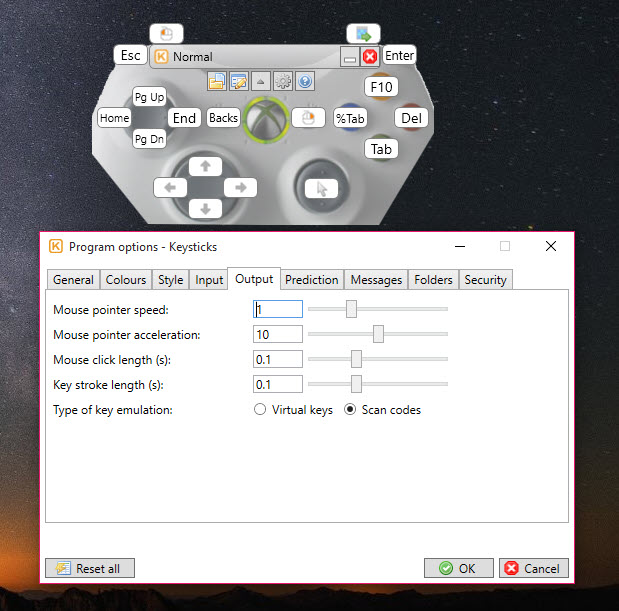Click the End control
Screen dimensions: 619x611
pyautogui.click(x=184, y=118)
